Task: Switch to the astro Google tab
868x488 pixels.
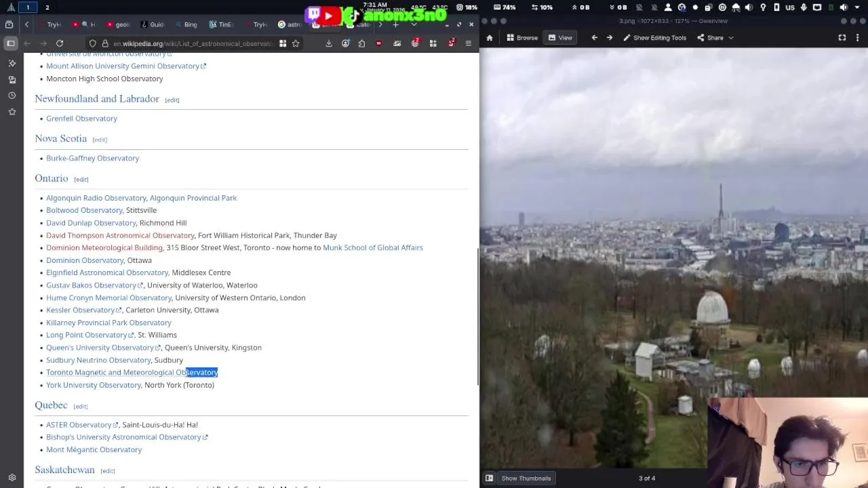Action: tap(290, 24)
